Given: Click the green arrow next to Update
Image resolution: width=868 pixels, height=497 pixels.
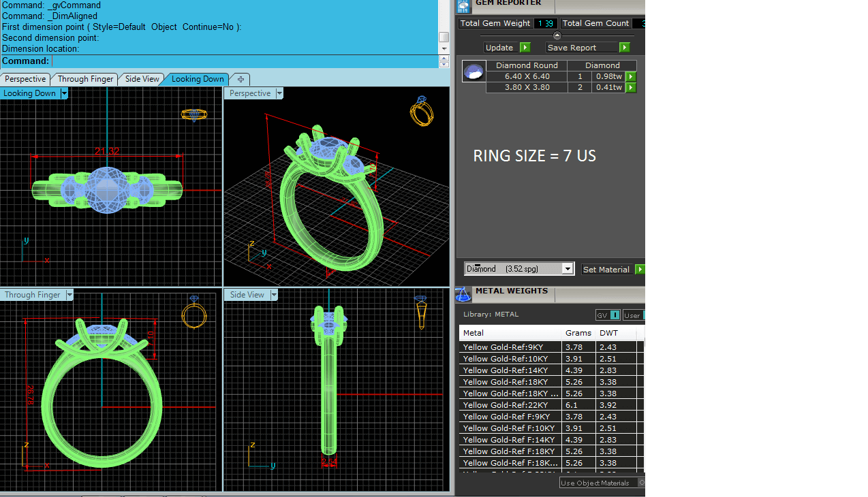Looking at the screenshot, I should coord(525,48).
